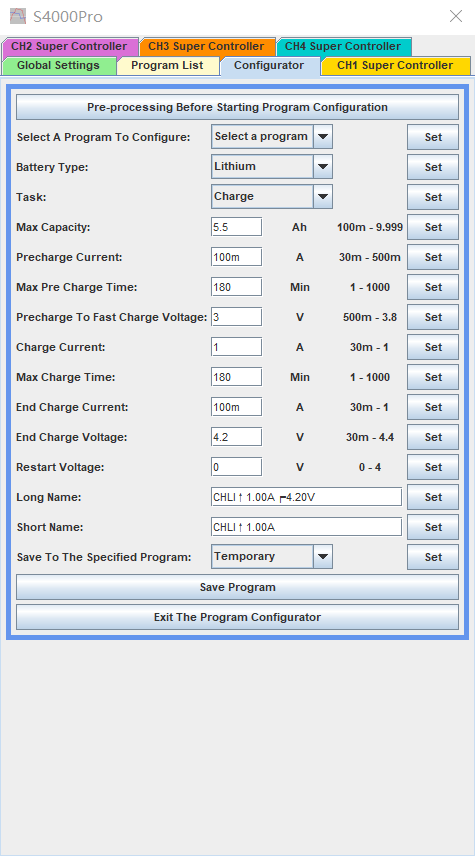475x856 pixels.
Task: Click the Save Program button
Action: tap(238, 587)
